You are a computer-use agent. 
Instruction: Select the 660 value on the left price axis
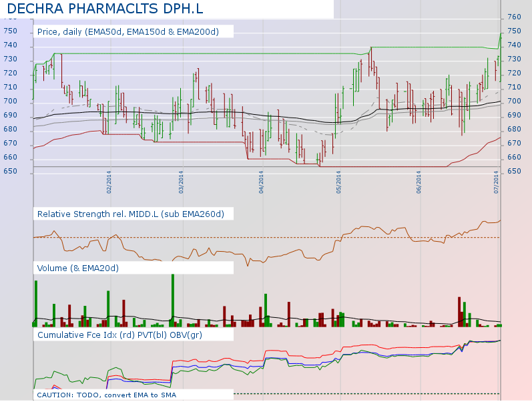(x=10, y=157)
